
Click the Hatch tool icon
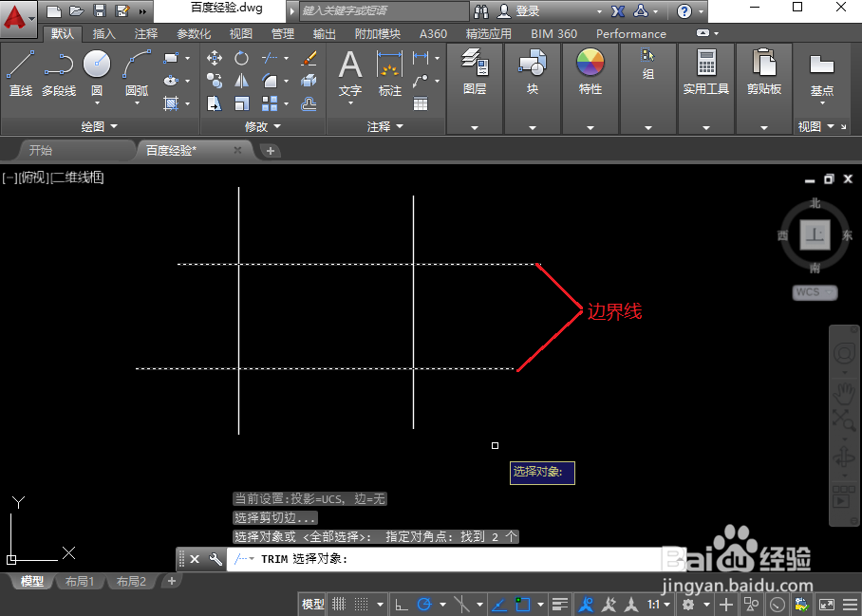point(171,103)
